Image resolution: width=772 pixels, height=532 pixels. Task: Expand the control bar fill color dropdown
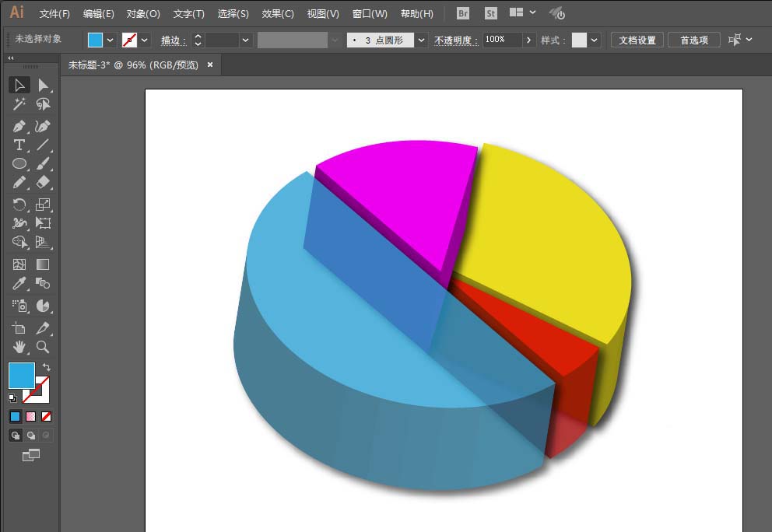click(x=110, y=40)
